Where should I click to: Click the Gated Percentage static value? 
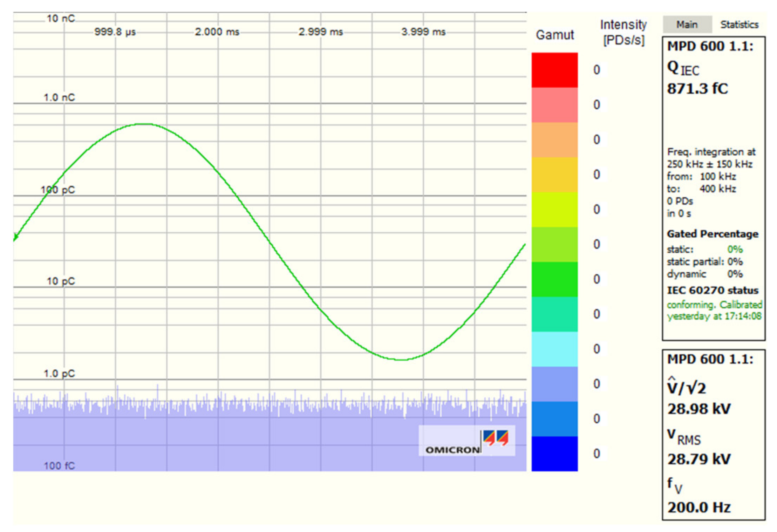735,249
